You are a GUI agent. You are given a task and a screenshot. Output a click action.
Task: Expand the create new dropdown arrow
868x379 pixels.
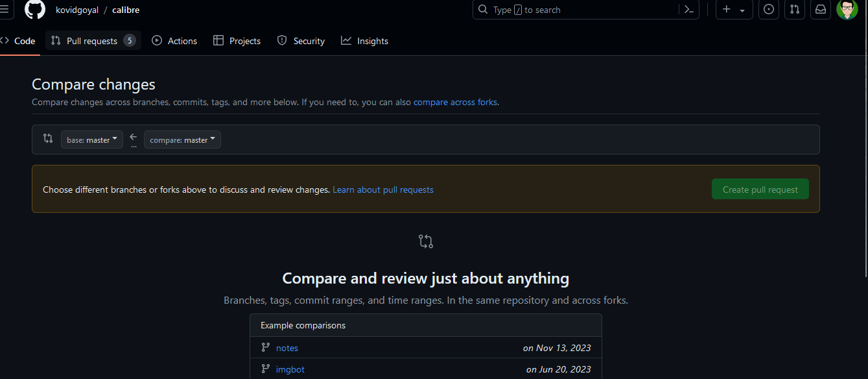[742, 10]
